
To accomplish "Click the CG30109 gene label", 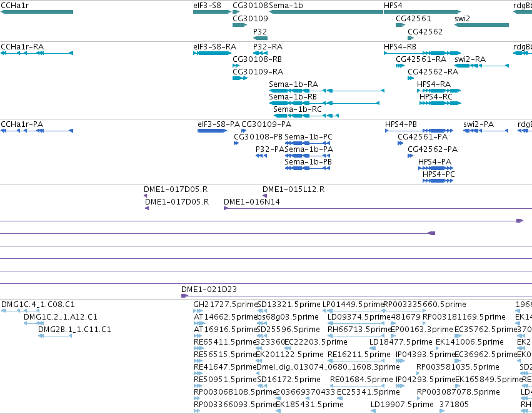I will [250, 19].
